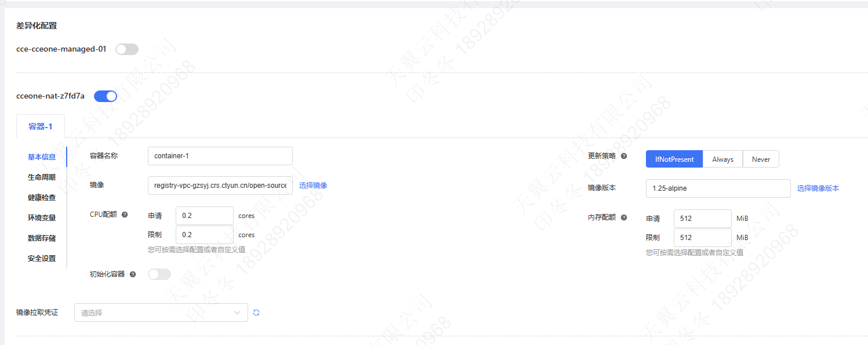
Task: Focus 镜像 registry input field
Action: (x=220, y=186)
